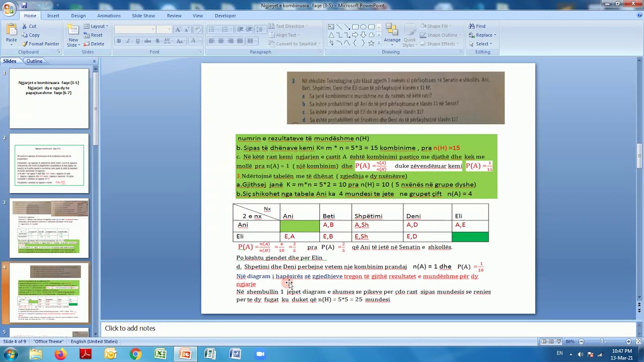Viewport: 644px width, 362px height.
Task: Open the Font dialog launcher
Action: pyautogui.click(x=200, y=52)
